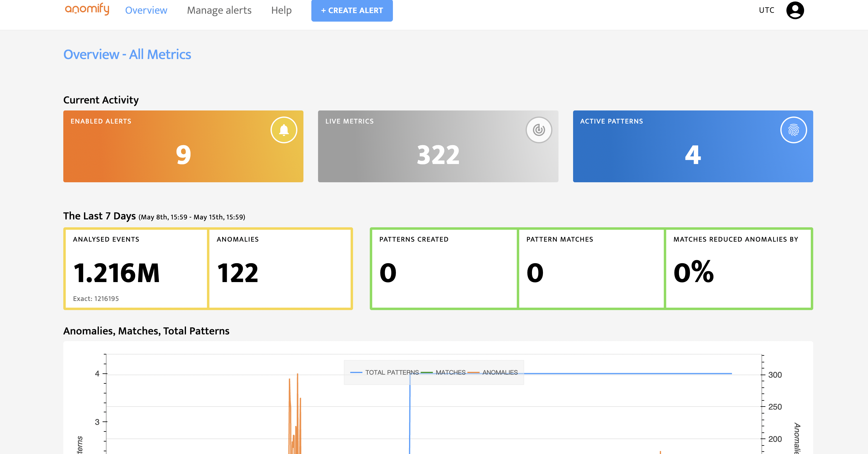The height and width of the screenshot is (454, 868).
Task: Open the Help menu item
Action: coord(281,10)
